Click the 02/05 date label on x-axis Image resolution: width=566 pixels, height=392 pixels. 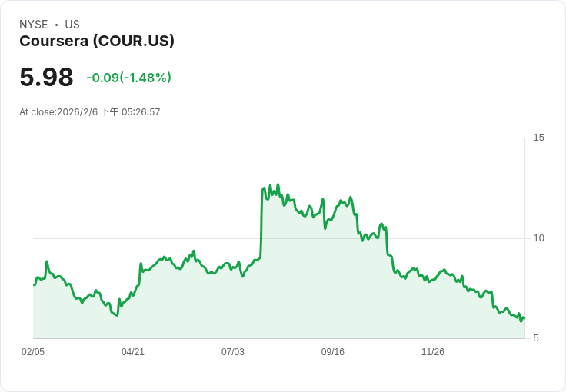33,352
